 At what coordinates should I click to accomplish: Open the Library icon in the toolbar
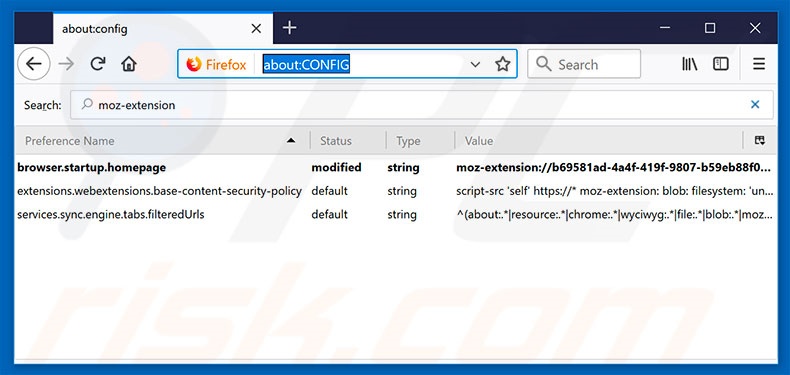(690, 64)
